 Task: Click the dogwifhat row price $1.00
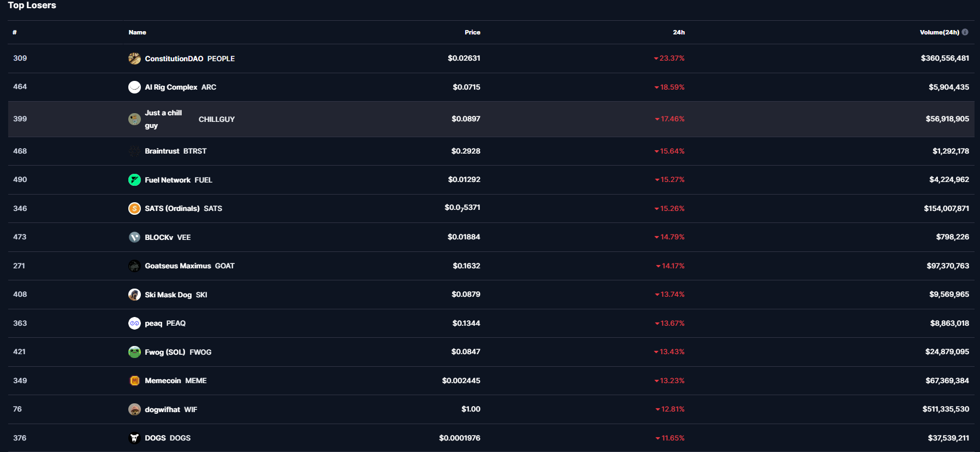[x=471, y=409]
